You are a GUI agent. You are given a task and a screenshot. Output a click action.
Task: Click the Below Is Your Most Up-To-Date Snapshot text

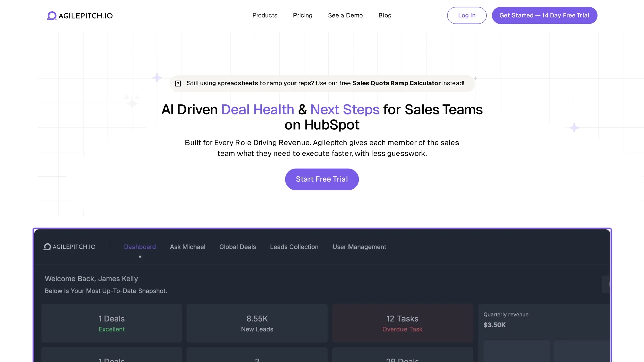(106, 291)
